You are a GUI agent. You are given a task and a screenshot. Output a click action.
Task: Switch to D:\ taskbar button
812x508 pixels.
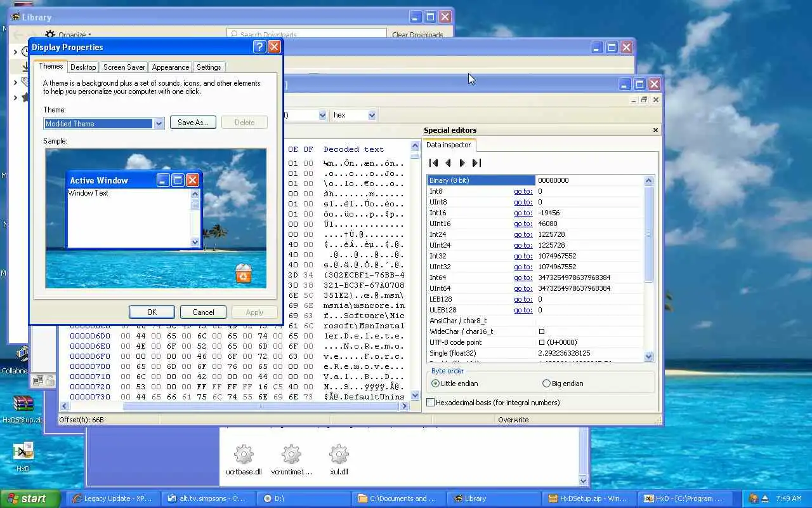click(303, 498)
